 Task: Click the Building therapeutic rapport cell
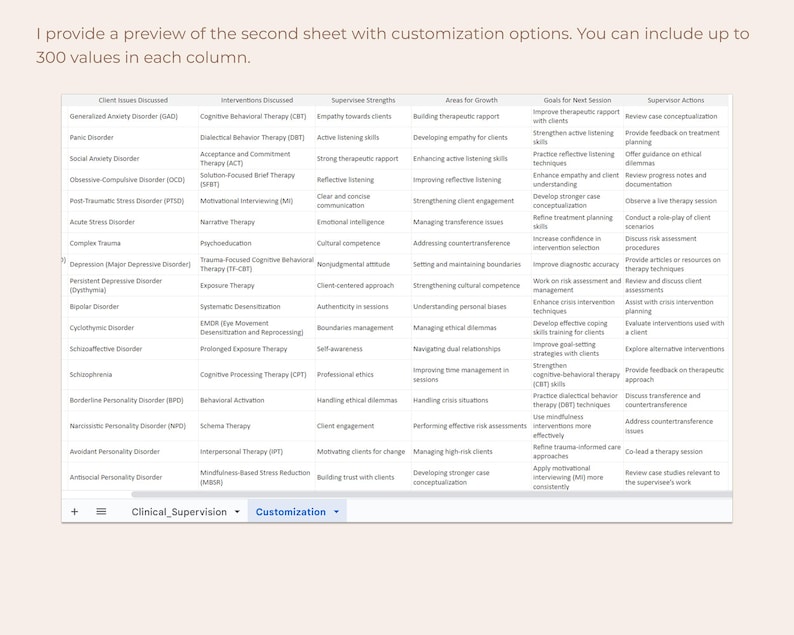[471, 116]
